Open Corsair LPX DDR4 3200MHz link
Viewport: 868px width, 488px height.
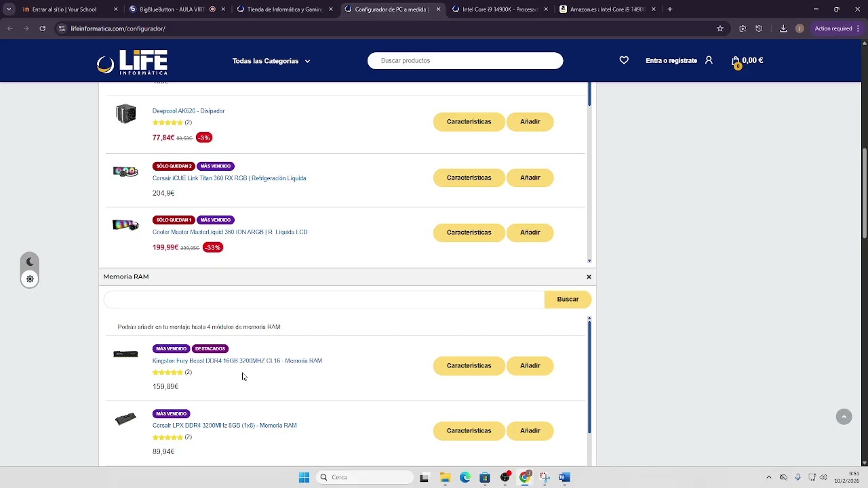[x=224, y=426]
